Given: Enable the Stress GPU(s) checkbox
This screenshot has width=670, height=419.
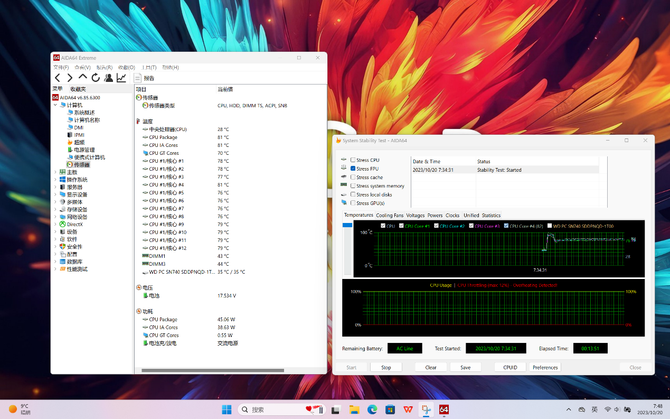Looking at the screenshot, I should (x=353, y=203).
